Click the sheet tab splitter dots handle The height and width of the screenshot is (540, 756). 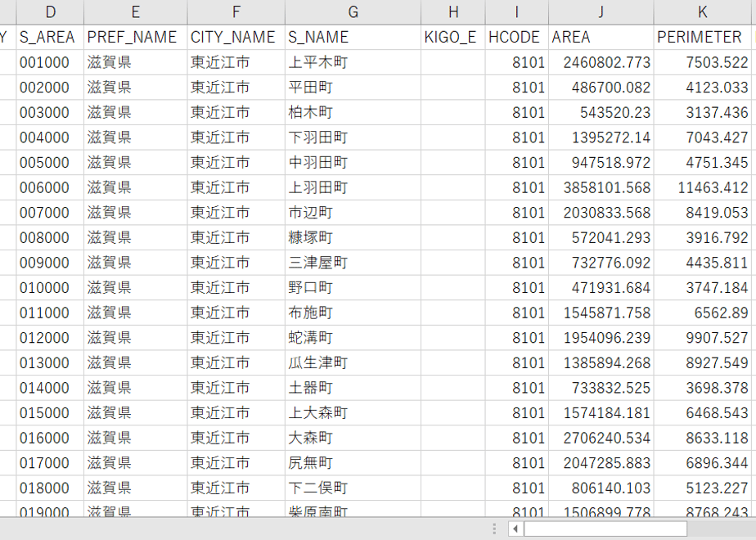click(x=495, y=529)
